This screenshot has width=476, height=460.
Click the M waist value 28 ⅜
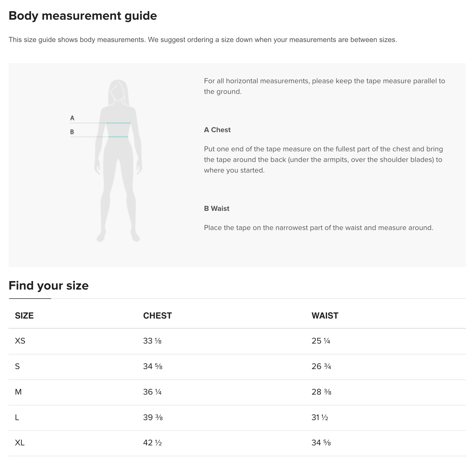[x=321, y=392]
